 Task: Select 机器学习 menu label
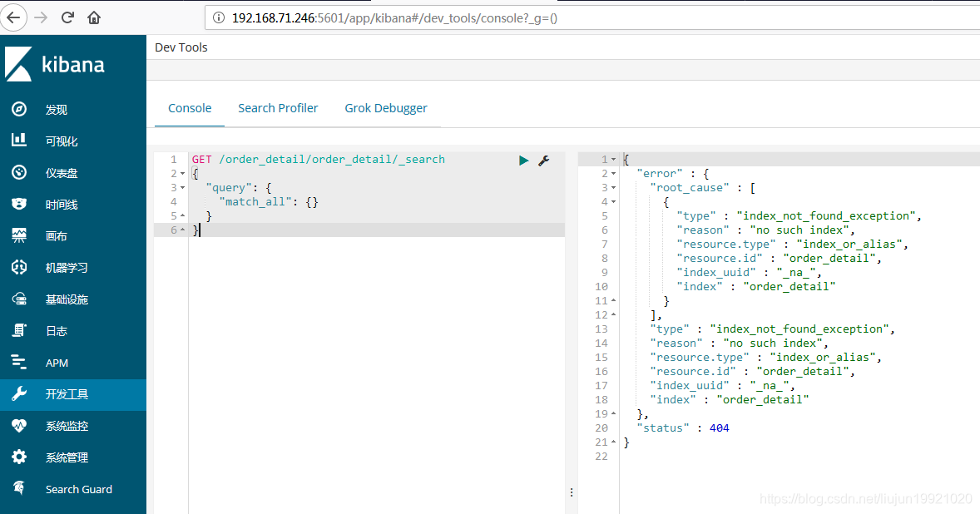pos(67,268)
